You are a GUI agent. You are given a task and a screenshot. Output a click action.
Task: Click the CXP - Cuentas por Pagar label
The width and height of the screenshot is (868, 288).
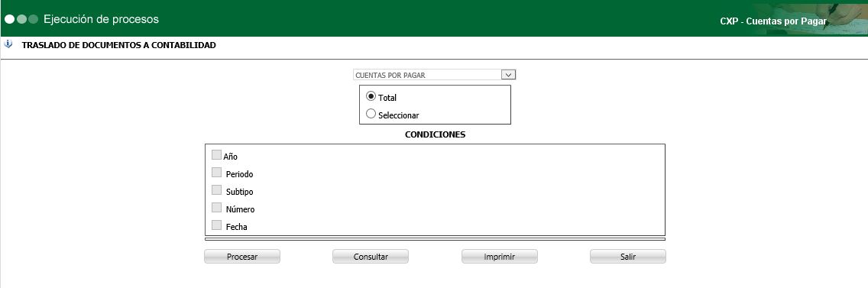tap(772, 21)
